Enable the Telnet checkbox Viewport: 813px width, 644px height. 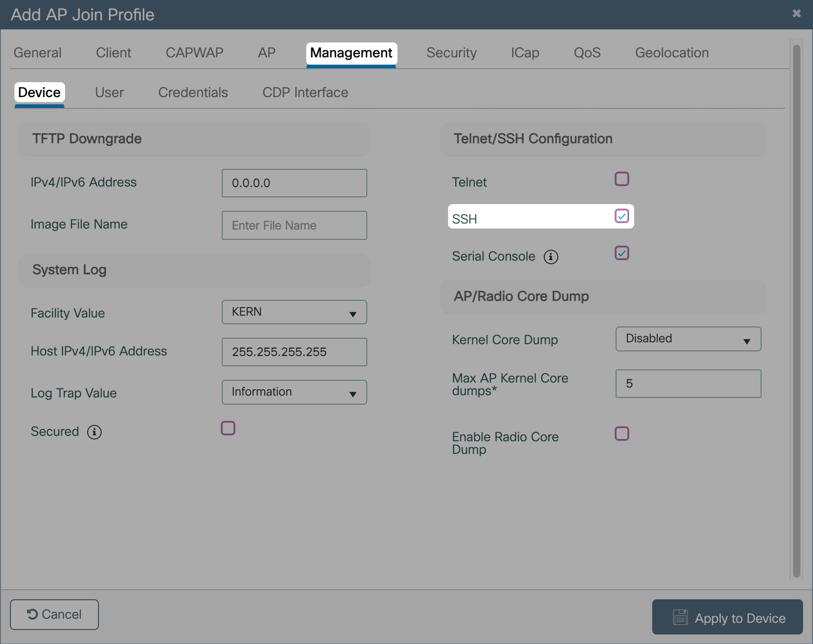point(621,179)
